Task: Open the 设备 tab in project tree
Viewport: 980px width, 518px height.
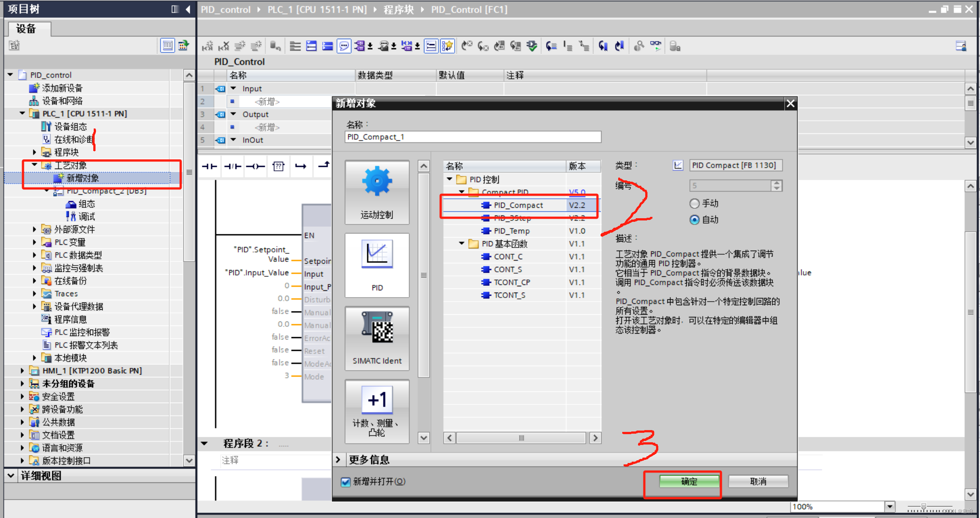Action: [26, 29]
